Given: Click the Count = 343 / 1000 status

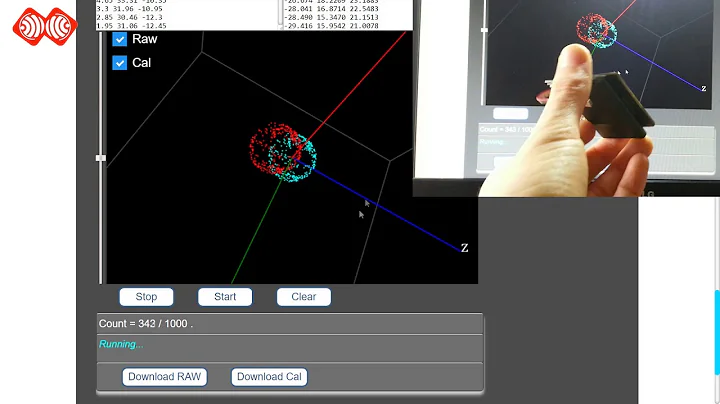Looking at the screenshot, I should (x=146, y=324).
